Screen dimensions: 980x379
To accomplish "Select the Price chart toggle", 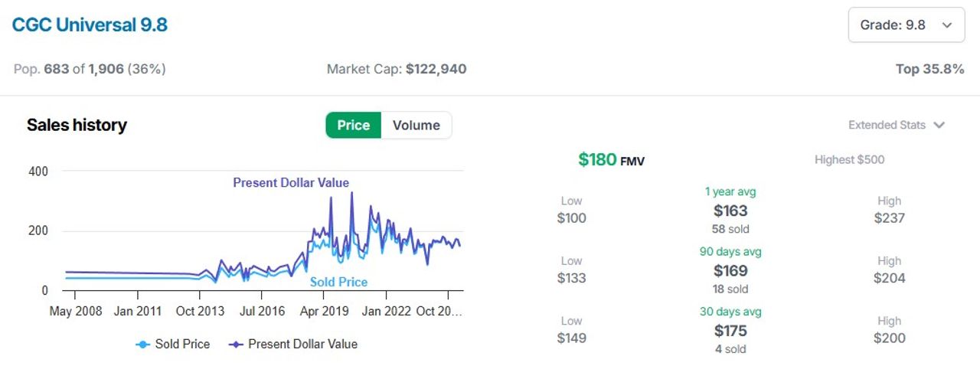I will (x=354, y=125).
